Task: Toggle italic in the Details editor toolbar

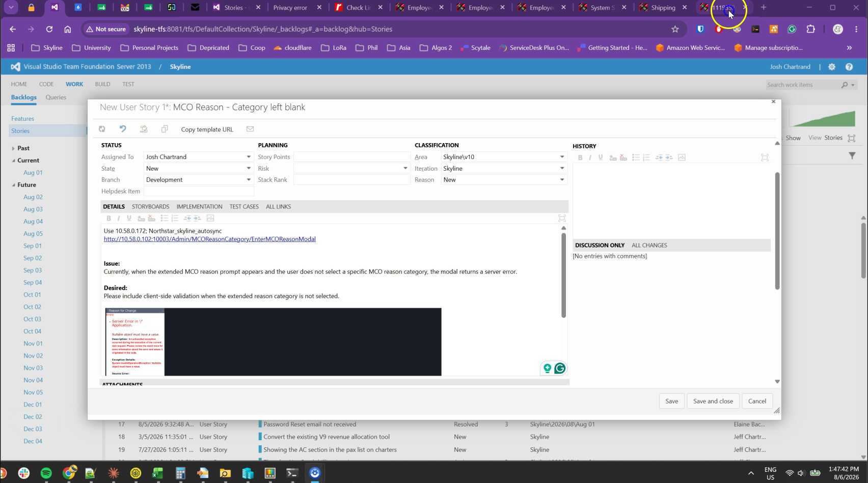Action: [119, 218]
